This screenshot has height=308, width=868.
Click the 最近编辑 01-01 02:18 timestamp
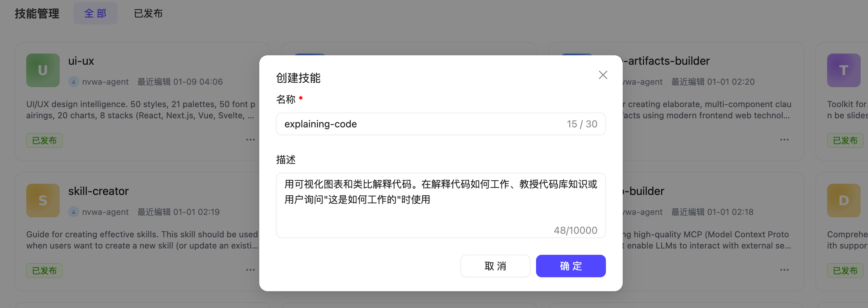[x=712, y=212]
